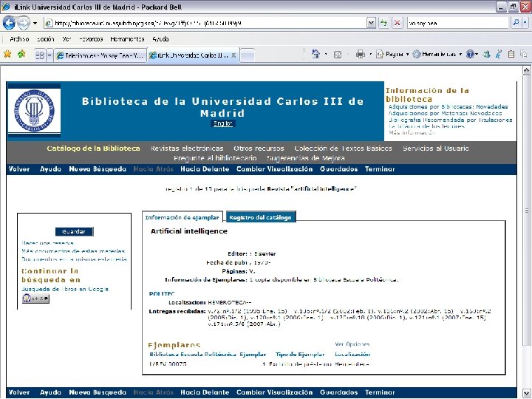
Task: Open a new blank tab
Action: [x=248, y=55]
